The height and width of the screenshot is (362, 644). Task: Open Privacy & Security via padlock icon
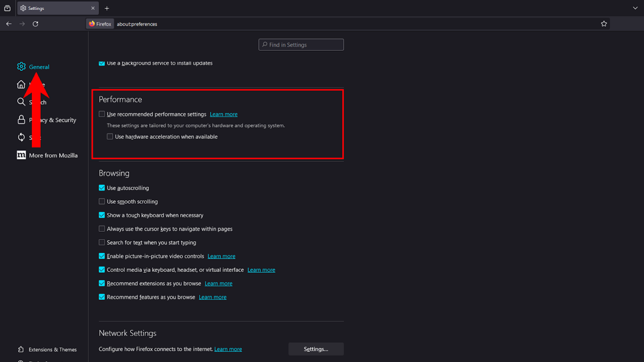21,119
